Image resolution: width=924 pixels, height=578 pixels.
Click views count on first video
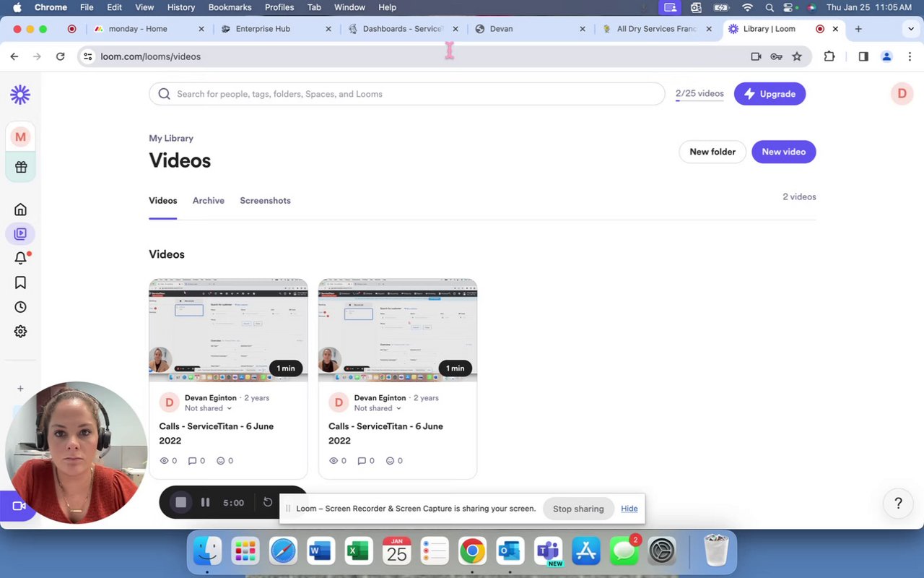click(x=168, y=461)
